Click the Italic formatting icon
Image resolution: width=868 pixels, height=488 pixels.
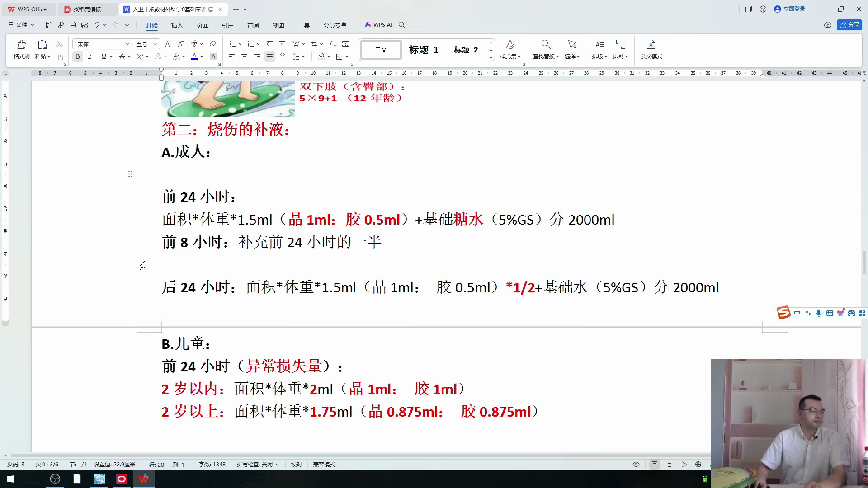90,56
